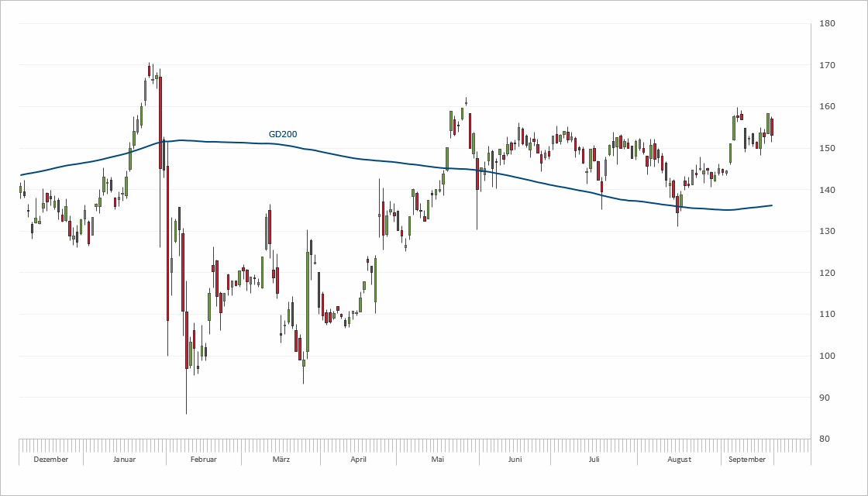Viewport: 868px width, 496px height.
Task: Click the GD200 moving average label
Action: point(283,134)
